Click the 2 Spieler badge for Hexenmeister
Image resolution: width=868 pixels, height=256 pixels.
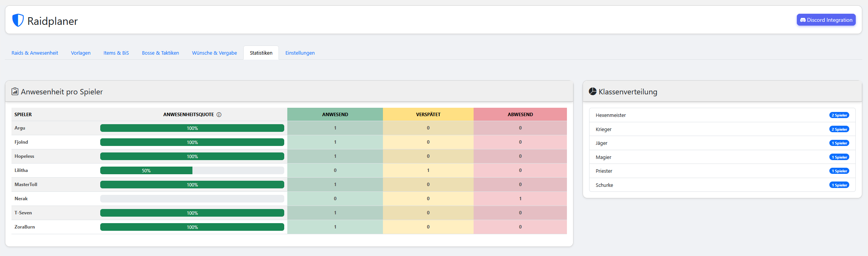pos(839,115)
